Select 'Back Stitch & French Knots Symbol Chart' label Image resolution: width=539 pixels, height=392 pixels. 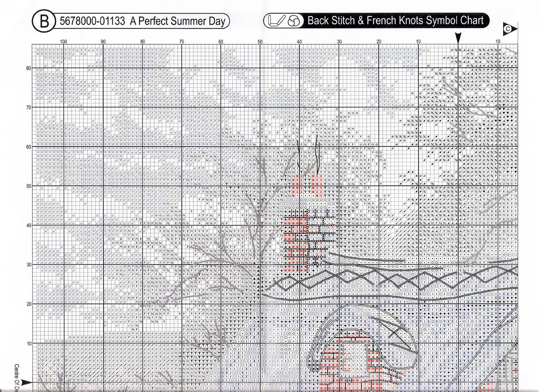(x=396, y=20)
